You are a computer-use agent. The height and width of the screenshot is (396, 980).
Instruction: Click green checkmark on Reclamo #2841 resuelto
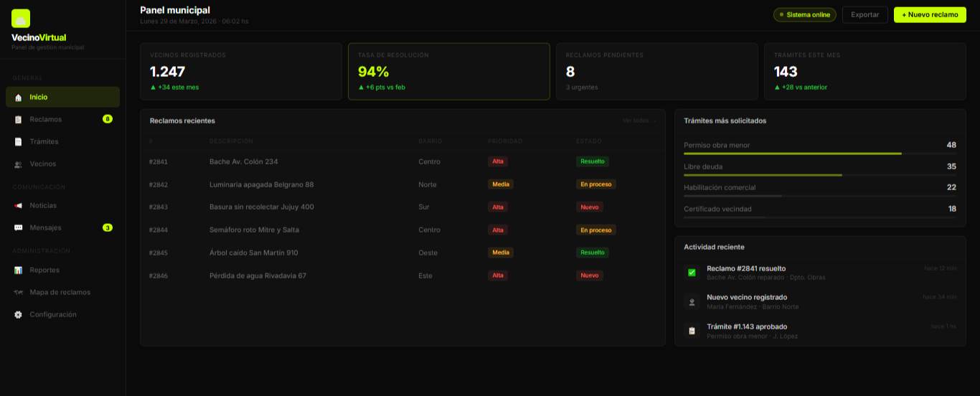pos(692,273)
